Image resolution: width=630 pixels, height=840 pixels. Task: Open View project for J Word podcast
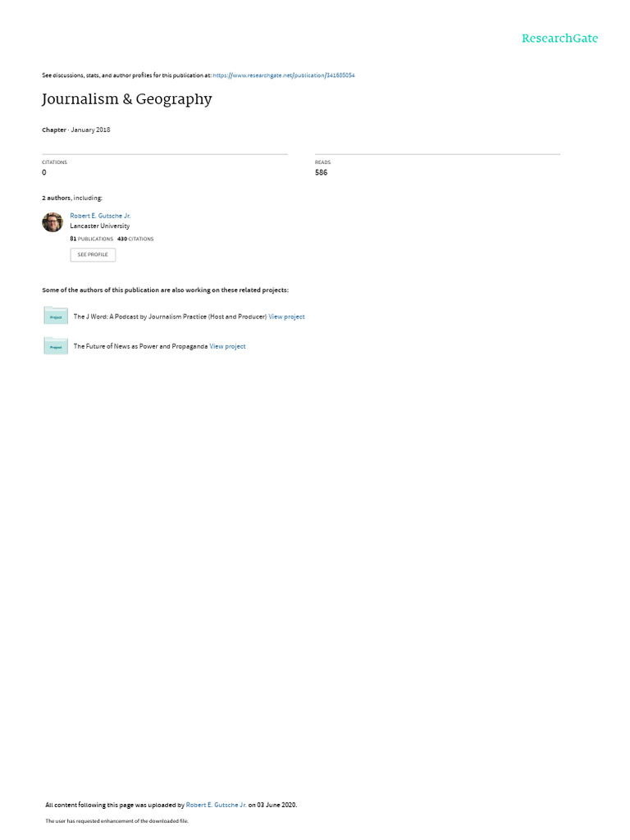(x=286, y=317)
